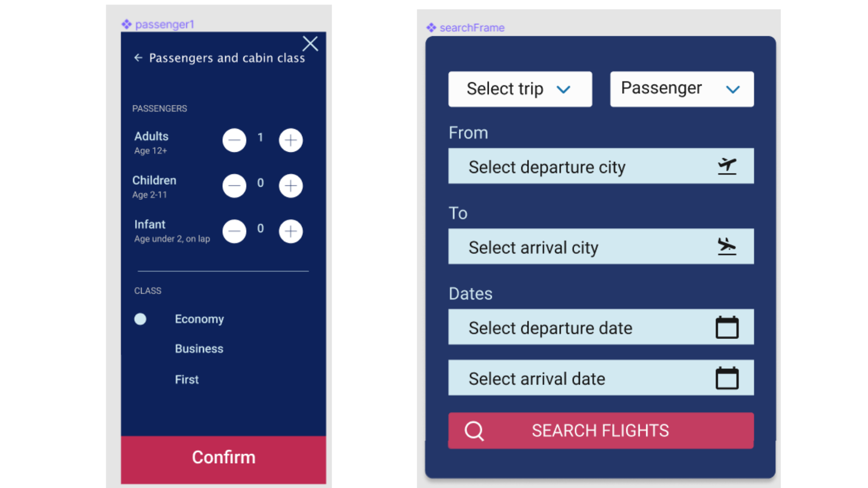Choose First cabin class
Screen dimensions: 868x488
pyautogui.click(x=187, y=380)
